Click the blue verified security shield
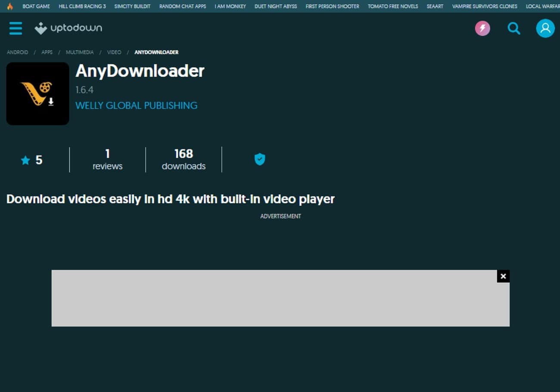560x392 pixels. [259, 159]
